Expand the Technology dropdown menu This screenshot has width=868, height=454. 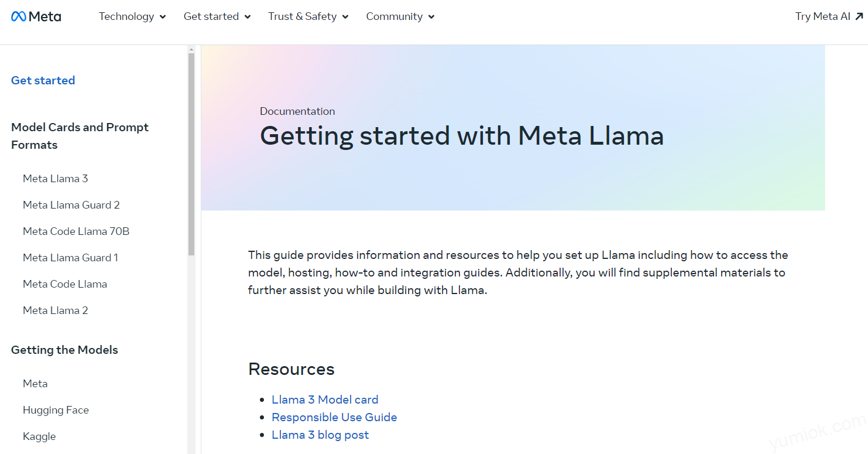point(132,16)
